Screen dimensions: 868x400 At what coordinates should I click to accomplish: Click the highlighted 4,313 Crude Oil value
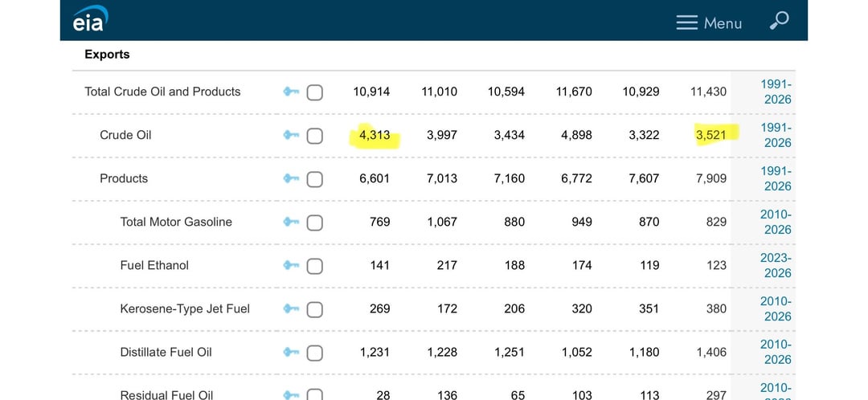(375, 135)
